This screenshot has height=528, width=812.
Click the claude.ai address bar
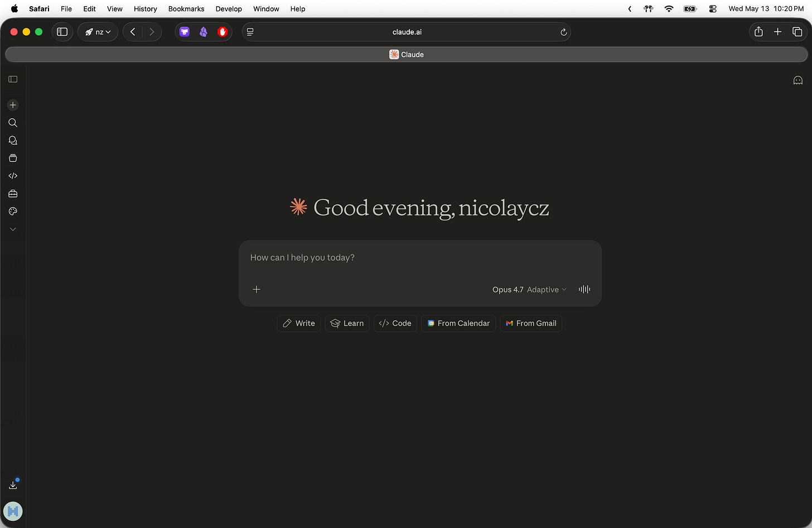[x=407, y=32]
